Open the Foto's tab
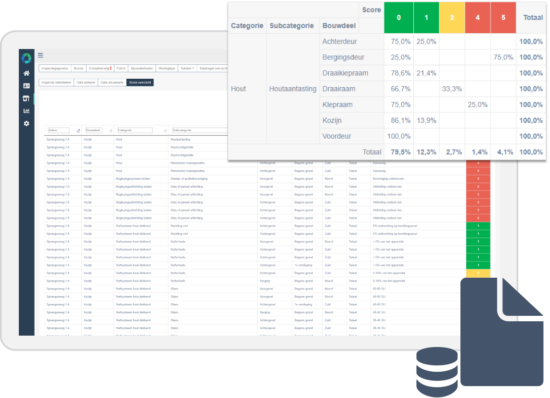 (121, 68)
